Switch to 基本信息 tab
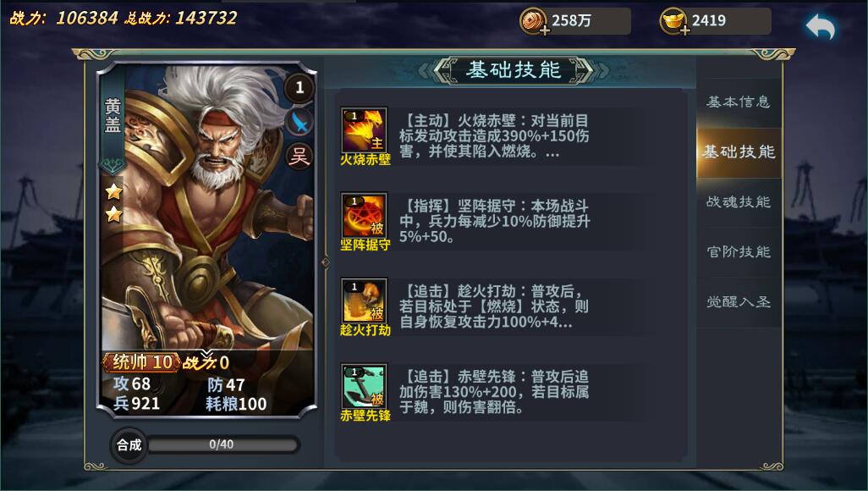The height and width of the screenshot is (491, 868). point(739,102)
